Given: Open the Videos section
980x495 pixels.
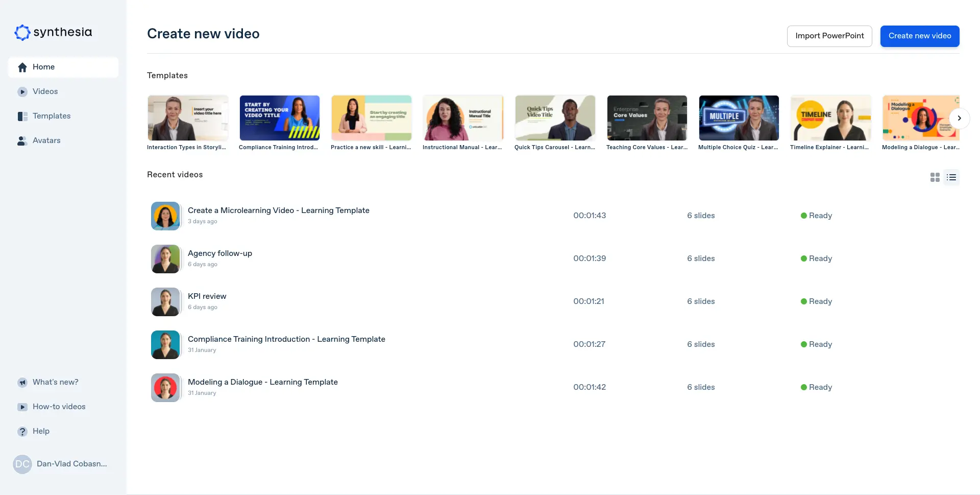Looking at the screenshot, I should click(x=45, y=91).
